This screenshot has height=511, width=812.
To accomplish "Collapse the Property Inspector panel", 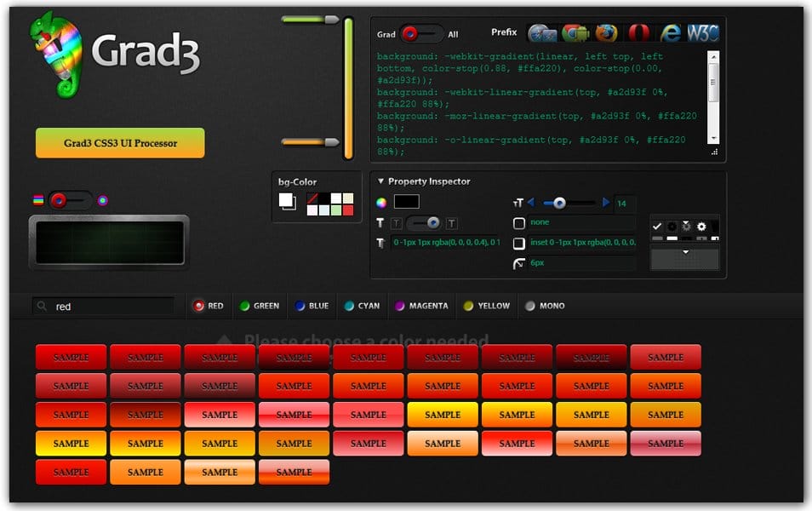I will click(379, 181).
